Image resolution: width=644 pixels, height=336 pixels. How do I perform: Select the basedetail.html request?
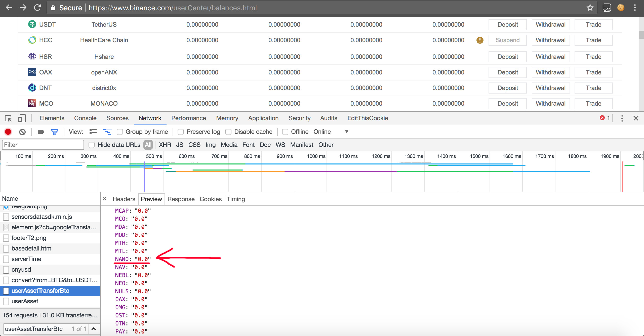50,248
